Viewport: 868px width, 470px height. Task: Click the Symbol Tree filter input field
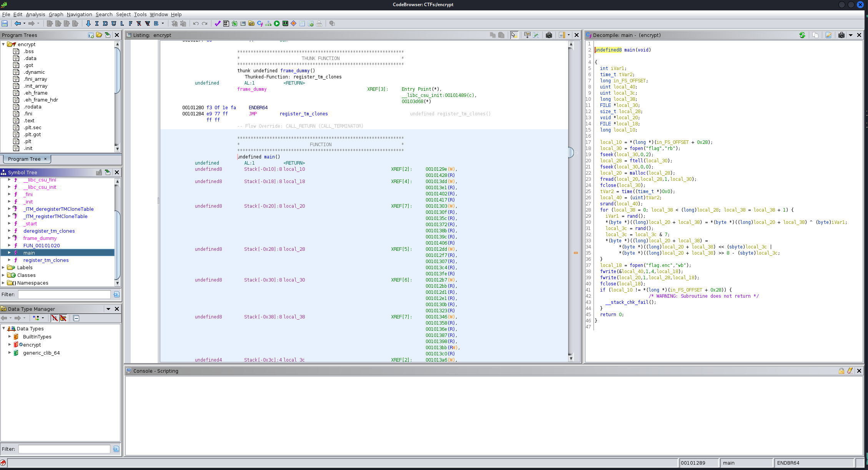pyautogui.click(x=64, y=294)
